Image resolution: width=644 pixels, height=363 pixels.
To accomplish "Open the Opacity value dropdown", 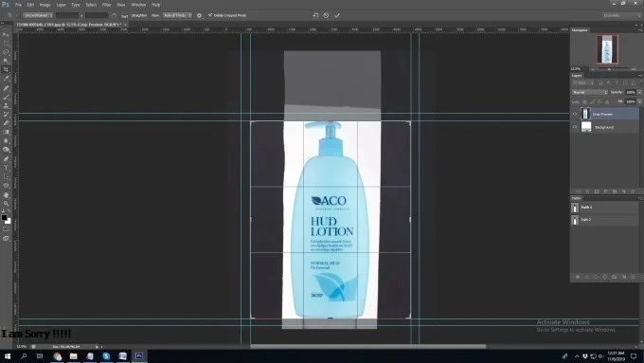I will 639,92.
